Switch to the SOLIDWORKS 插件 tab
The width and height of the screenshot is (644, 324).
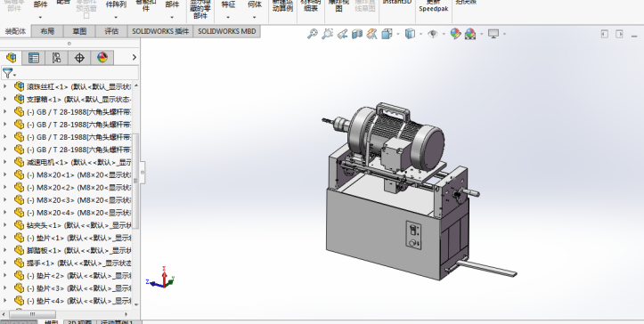click(160, 31)
